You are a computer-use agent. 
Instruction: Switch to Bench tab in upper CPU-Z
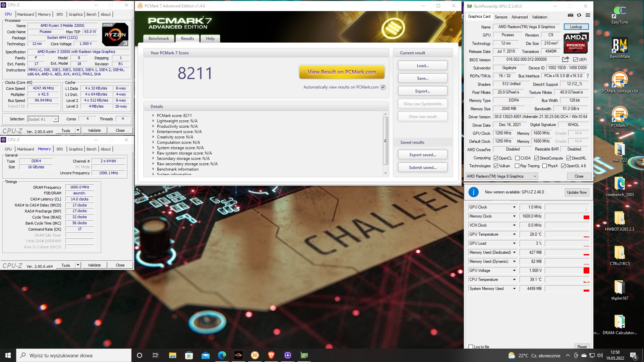coord(91,14)
